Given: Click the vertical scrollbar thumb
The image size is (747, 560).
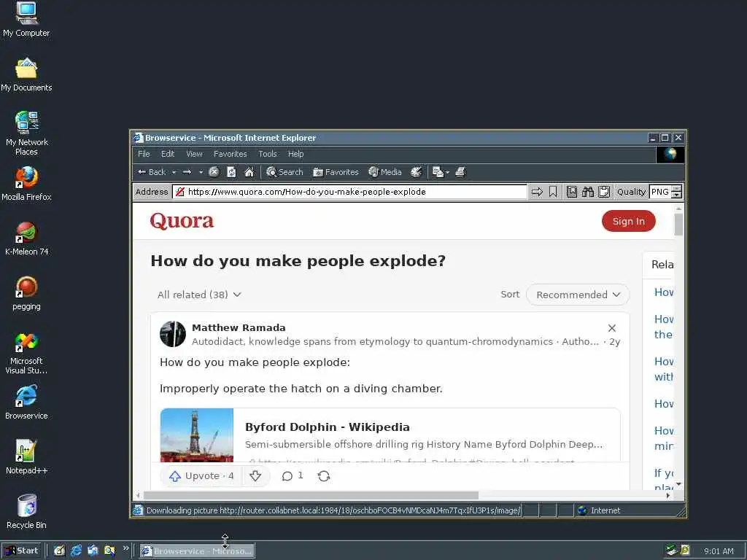Looking at the screenshot, I should pyautogui.click(x=679, y=225).
